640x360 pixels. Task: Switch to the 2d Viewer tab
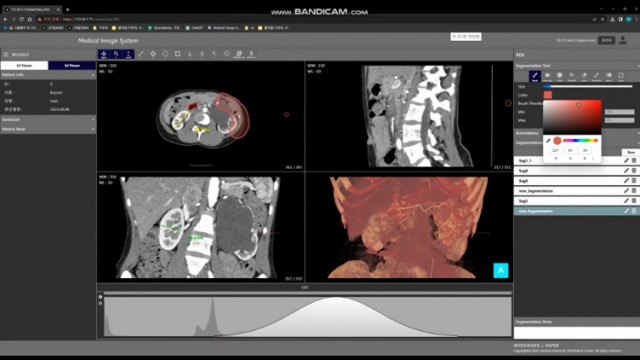point(24,65)
